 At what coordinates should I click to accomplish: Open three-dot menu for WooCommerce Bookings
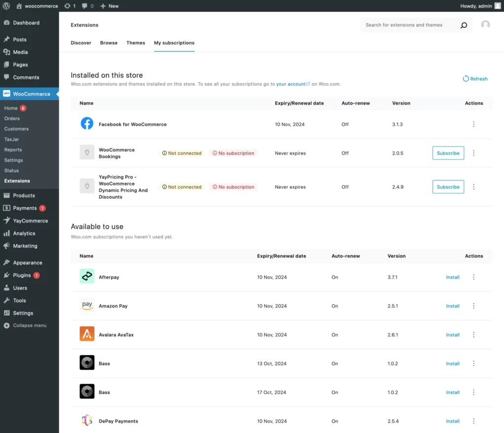point(473,153)
